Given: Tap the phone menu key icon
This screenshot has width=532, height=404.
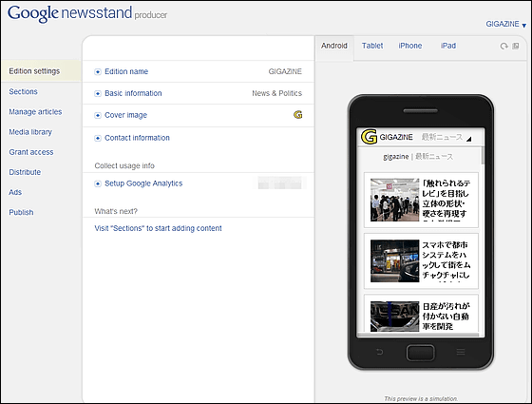Looking at the screenshot, I should point(461,352).
